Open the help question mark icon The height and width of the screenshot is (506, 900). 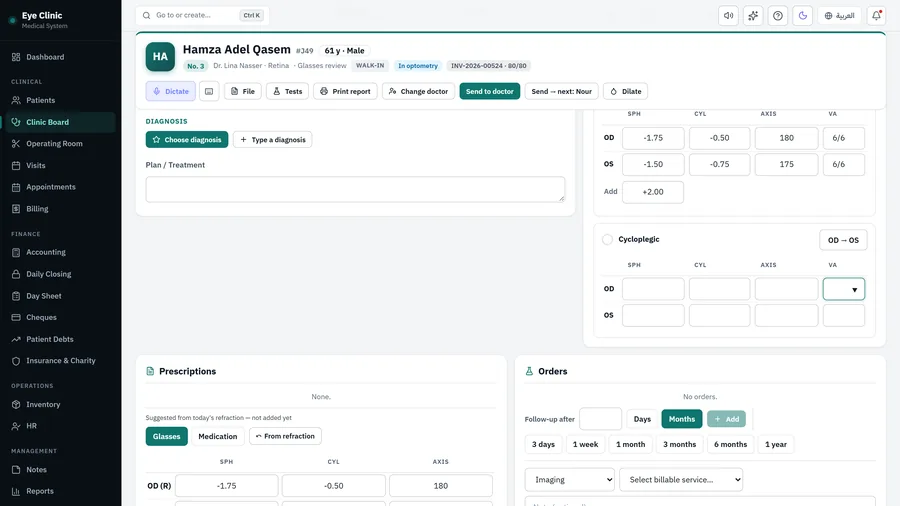[778, 15]
